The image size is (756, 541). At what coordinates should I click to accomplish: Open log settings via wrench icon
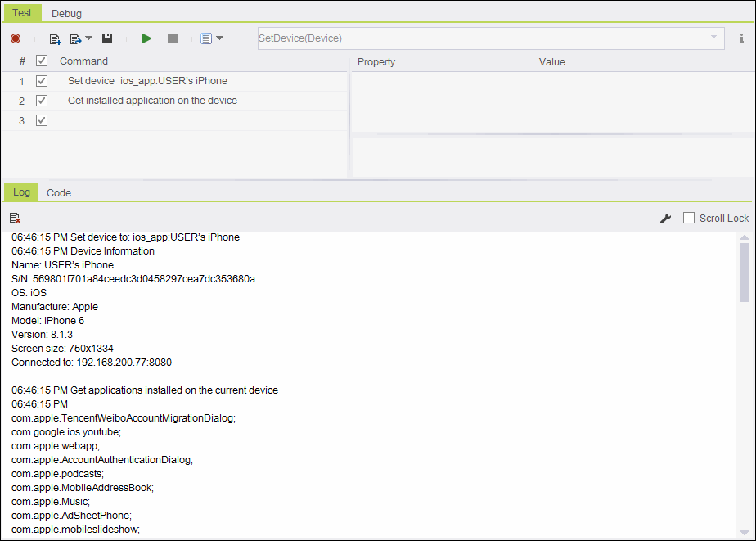pos(665,218)
